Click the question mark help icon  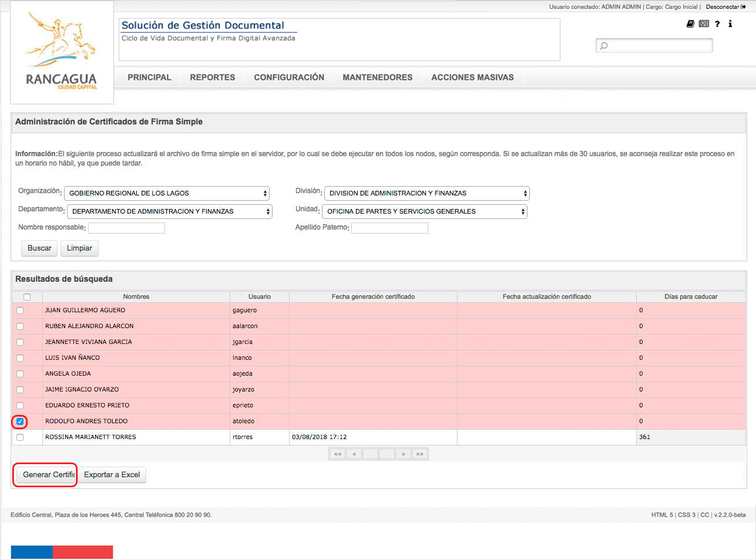717,24
